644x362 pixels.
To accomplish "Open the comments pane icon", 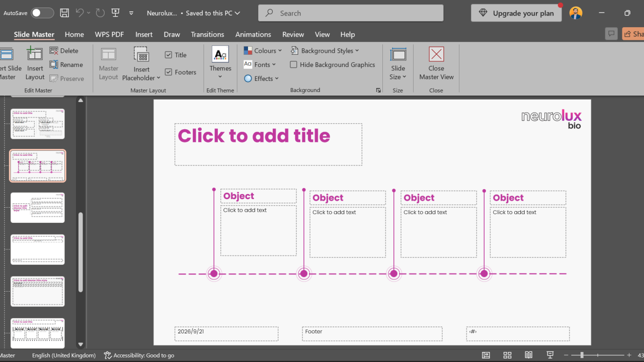I will click(x=611, y=34).
